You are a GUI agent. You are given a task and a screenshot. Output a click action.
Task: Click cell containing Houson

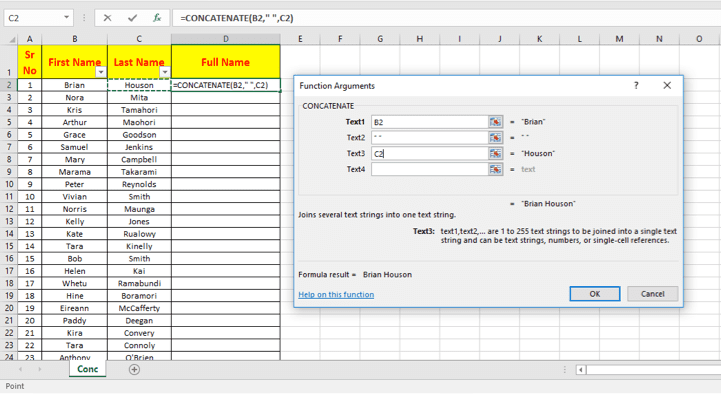point(139,85)
